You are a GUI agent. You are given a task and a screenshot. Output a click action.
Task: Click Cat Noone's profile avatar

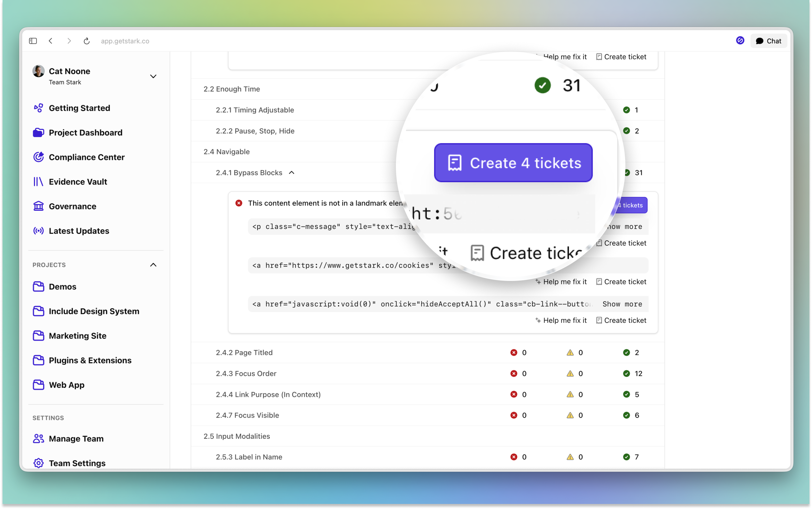tap(38, 71)
